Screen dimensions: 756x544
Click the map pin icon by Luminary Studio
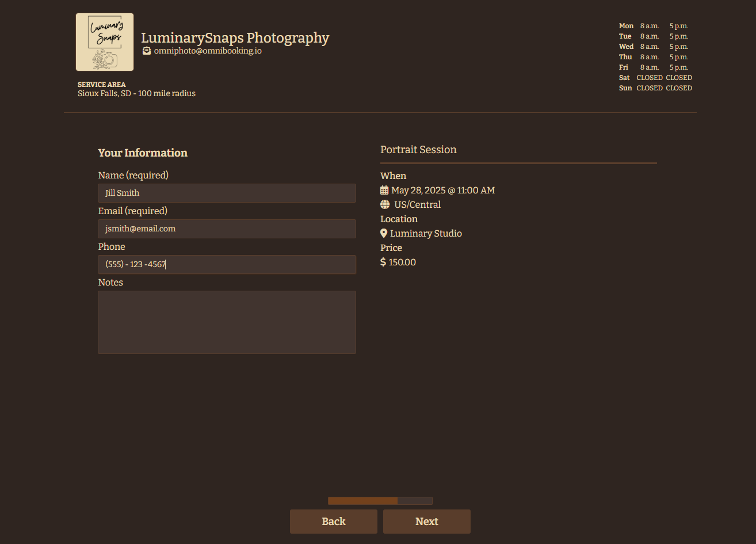(x=384, y=233)
